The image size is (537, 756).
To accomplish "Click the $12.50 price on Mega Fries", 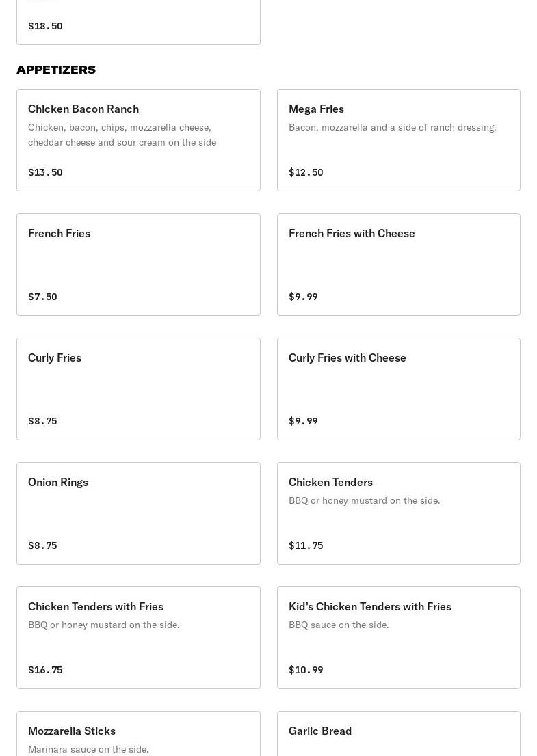I will point(306,172).
